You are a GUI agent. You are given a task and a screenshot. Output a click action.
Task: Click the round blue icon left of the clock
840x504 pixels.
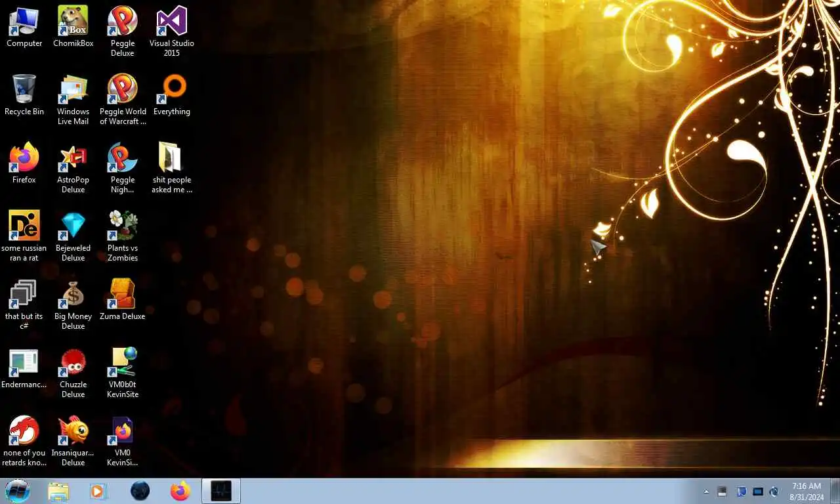[x=774, y=492]
